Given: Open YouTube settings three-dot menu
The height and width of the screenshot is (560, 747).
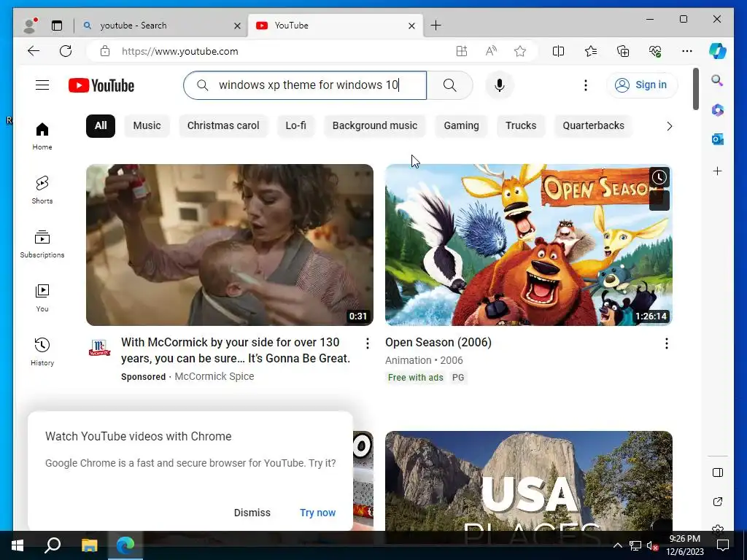Looking at the screenshot, I should coord(586,85).
